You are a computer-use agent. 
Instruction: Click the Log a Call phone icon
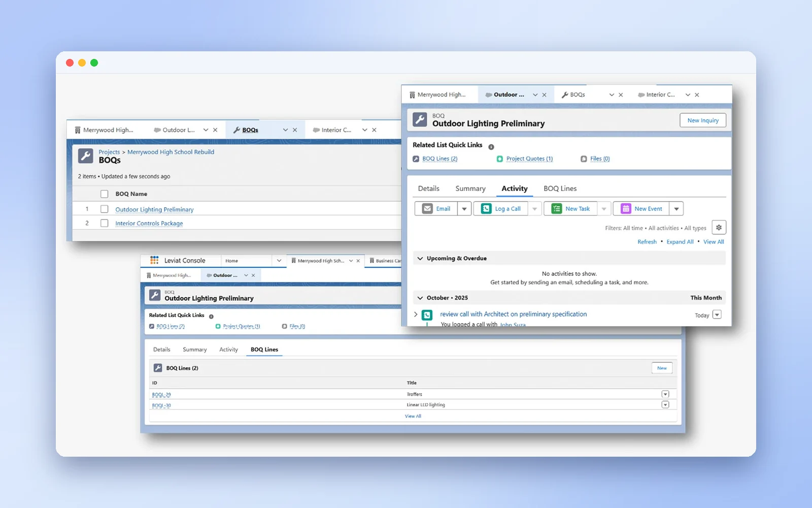[x=486, y=209]
